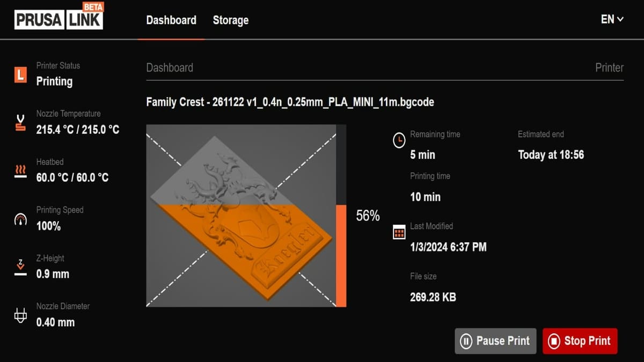Click the Nozzle Diameter icon
The image size is (644, 362).
(19, 314)
